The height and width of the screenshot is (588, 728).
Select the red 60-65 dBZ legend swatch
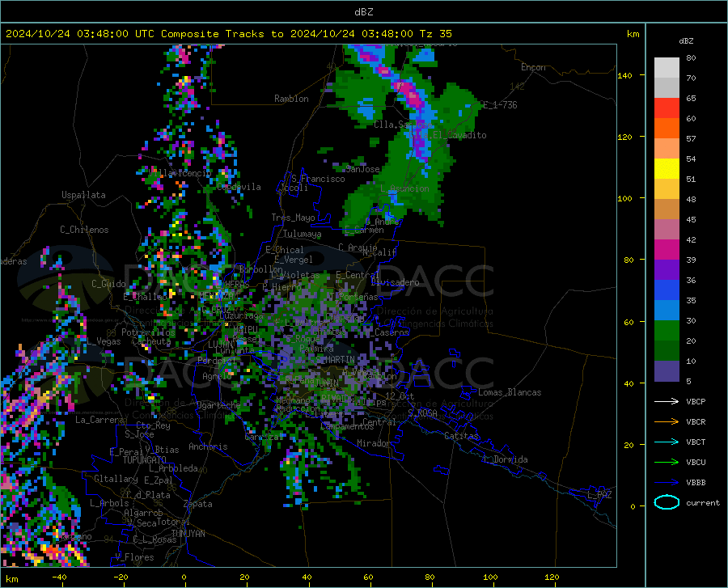click(667, 108)
